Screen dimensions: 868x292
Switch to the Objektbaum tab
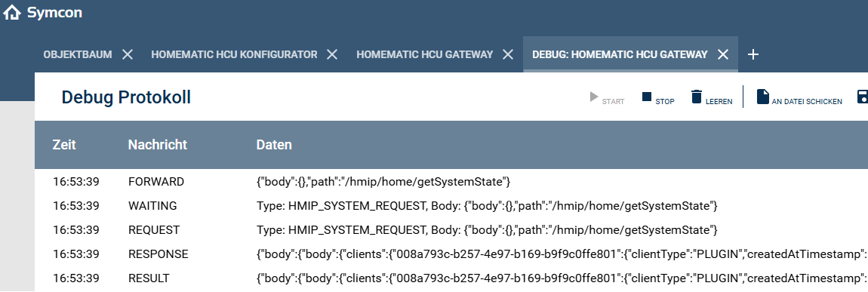(78, 54)
